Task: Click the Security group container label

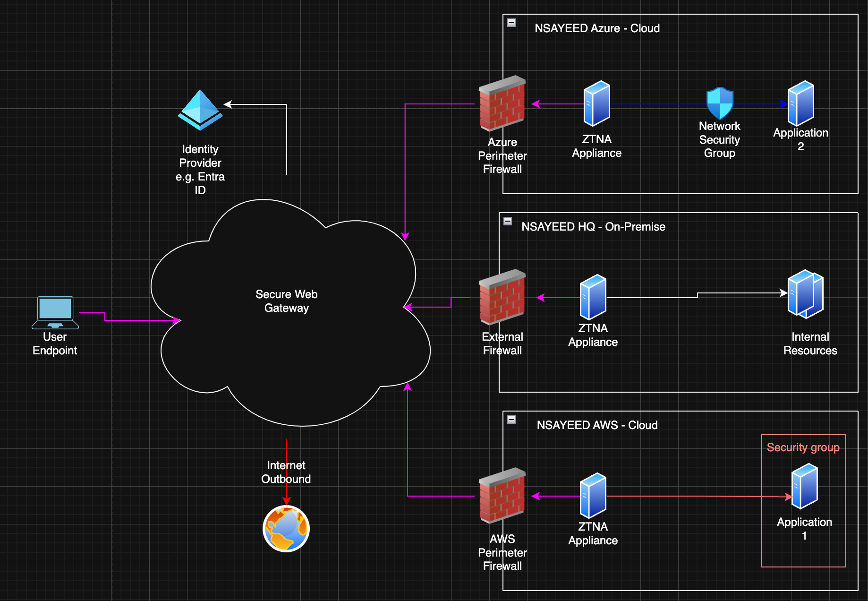Action: 803,447
